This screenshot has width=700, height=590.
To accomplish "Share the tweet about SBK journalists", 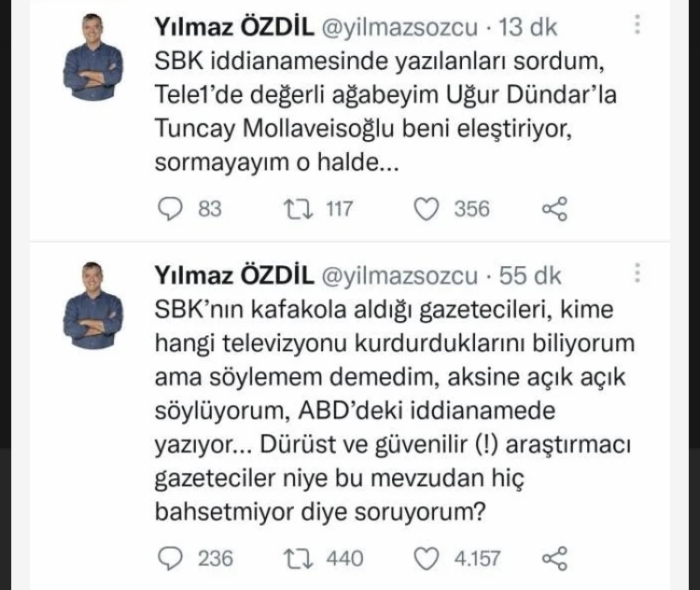I will (554, 558).
